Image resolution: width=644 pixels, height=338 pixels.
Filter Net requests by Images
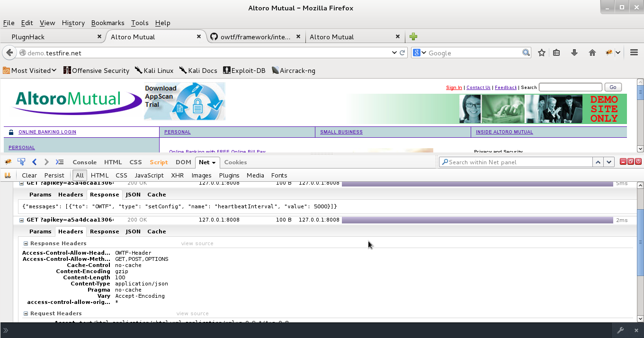click(201, 175)
